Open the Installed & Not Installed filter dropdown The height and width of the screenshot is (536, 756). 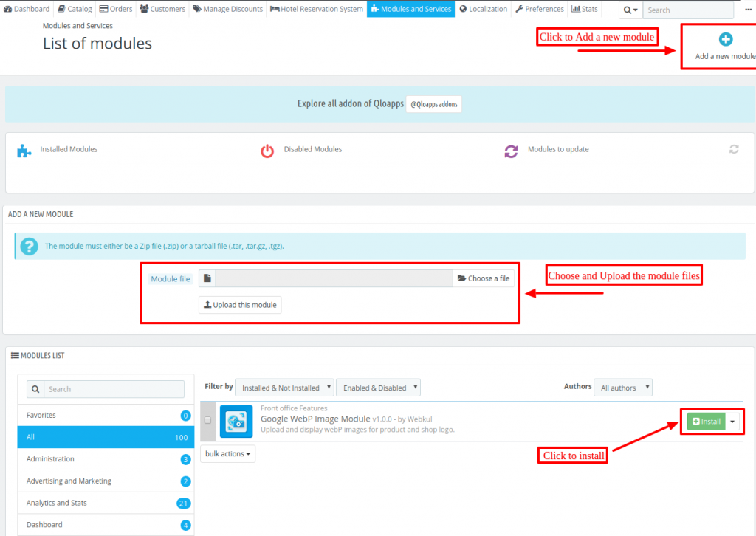click(284, 388)
